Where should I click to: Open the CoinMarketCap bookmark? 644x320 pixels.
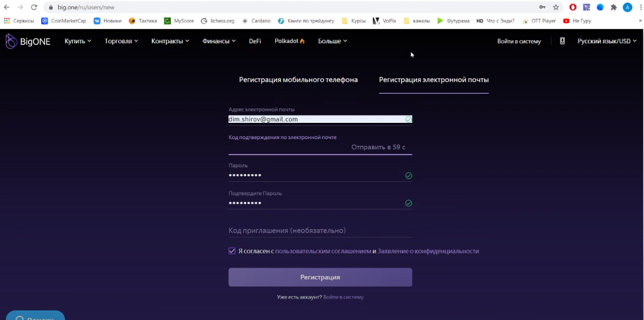coord(64,21)
